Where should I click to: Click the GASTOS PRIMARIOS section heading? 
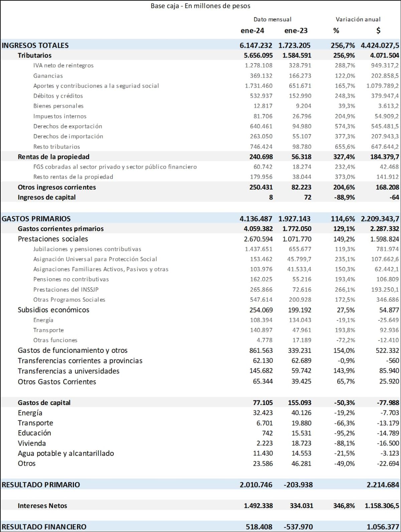click(36, 219)
